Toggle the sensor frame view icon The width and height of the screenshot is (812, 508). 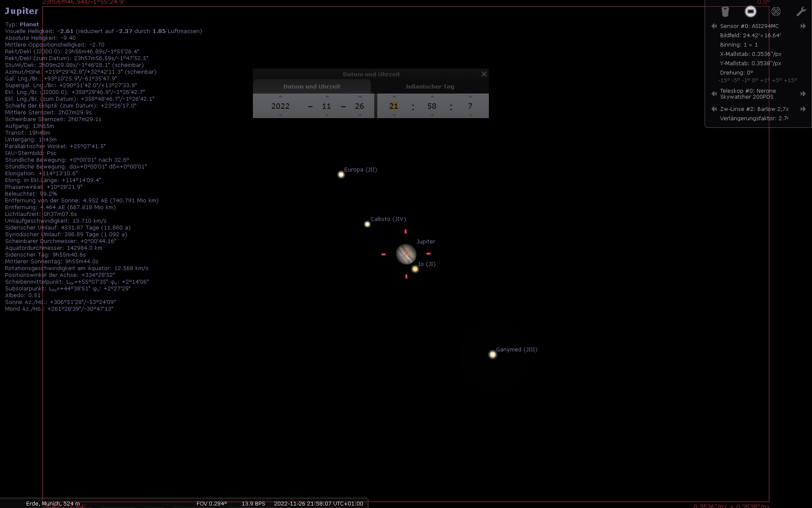point(751,11)
